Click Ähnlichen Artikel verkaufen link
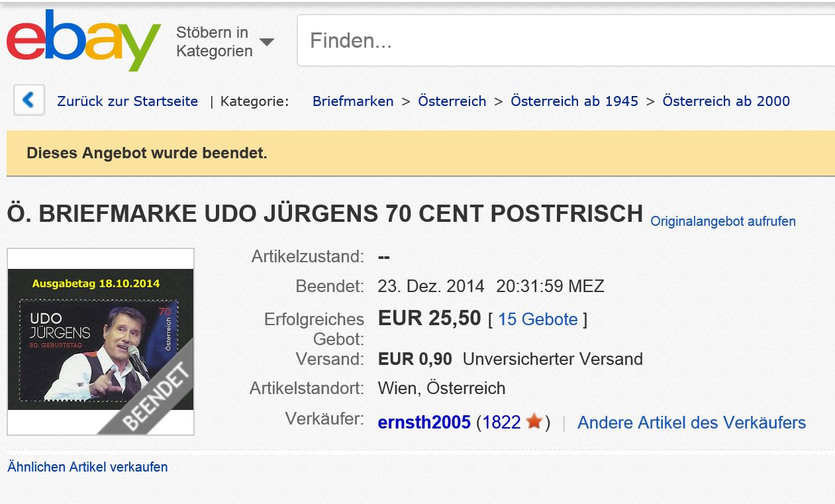 coord(87,467)
